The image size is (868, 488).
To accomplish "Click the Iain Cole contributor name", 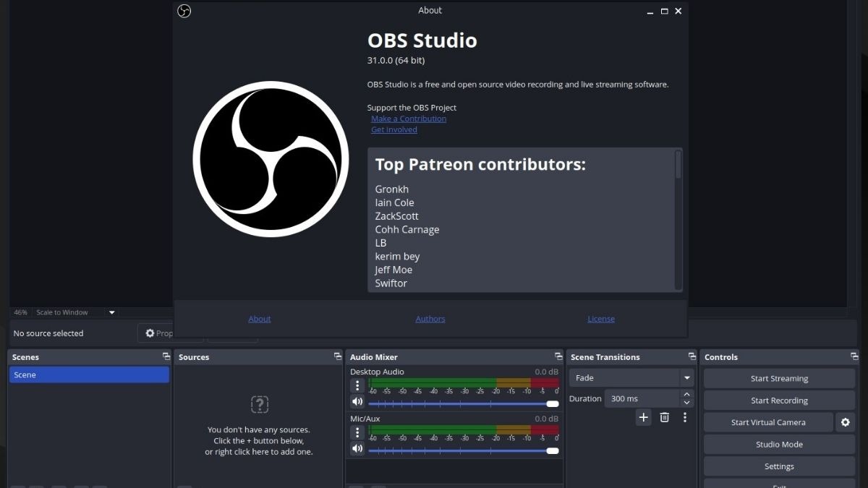I will pos(394,202).
